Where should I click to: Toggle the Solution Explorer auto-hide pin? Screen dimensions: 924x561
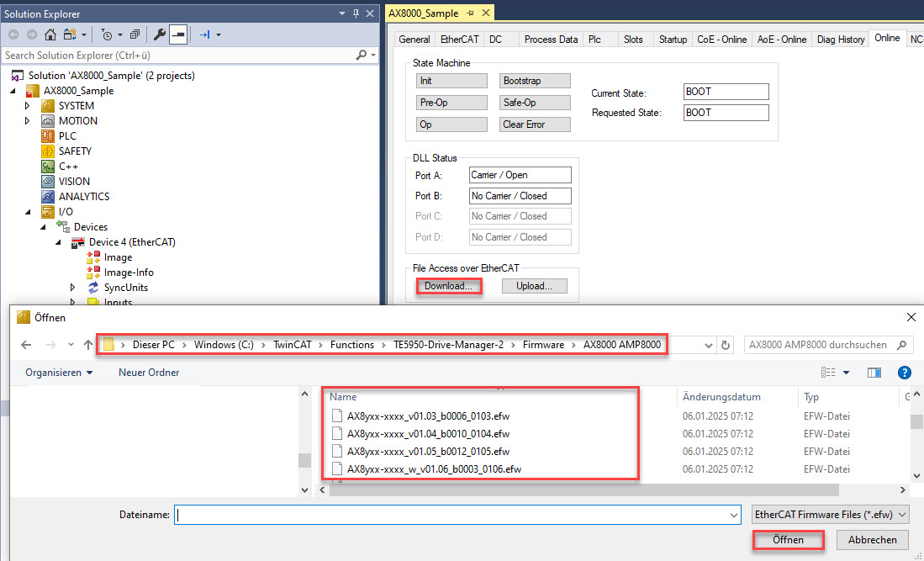click(x=356, y=13)
